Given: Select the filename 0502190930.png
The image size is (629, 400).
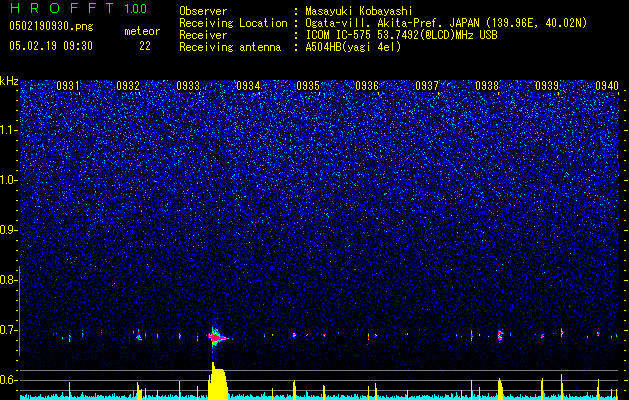Looking at the screenshot, I should [x=51, y=26].
